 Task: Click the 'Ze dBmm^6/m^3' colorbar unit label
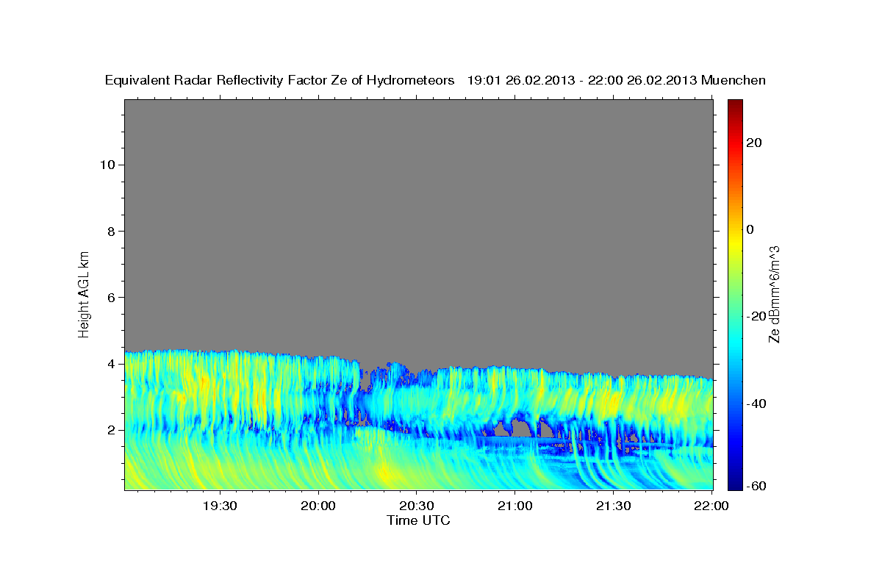(774, 295)
